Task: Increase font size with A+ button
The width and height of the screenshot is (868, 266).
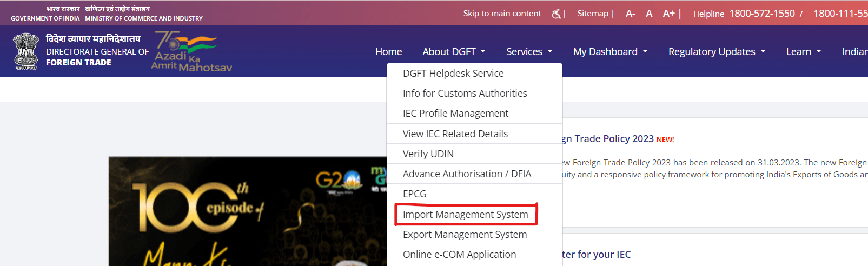Action: tap(668, 14)
